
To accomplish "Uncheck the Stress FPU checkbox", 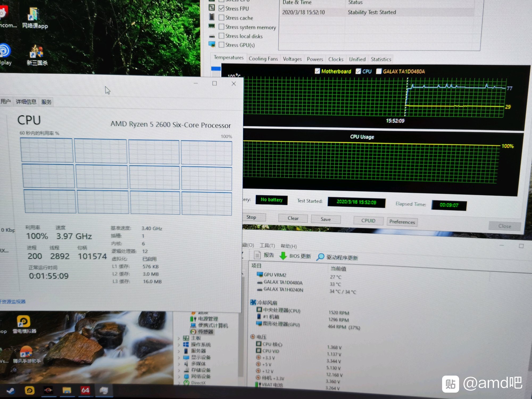I will [221, 8].
